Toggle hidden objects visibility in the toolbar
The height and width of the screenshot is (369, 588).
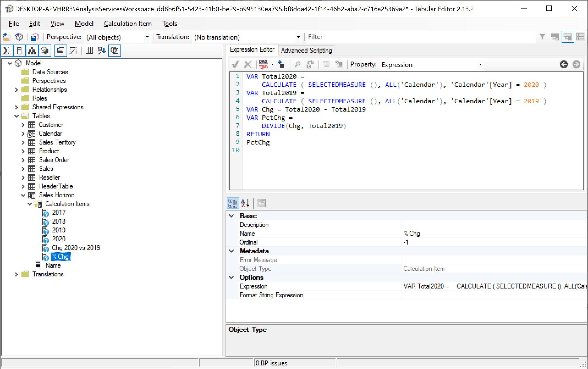[x=73, y=51]
